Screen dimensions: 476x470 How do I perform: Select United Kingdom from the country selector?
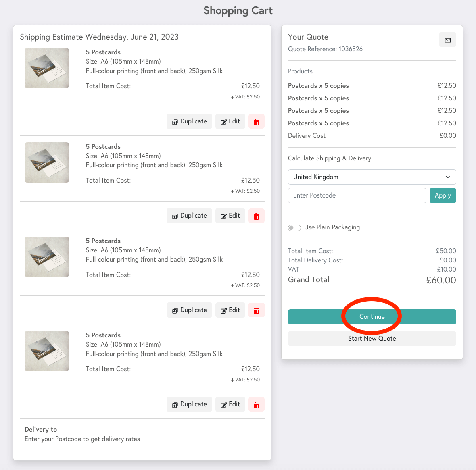[x=372, y=177]
